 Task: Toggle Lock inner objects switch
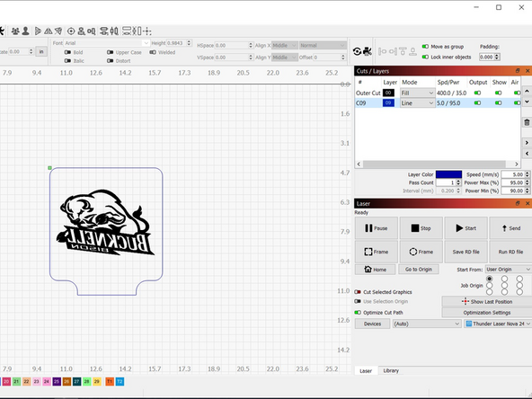(425, 57)
